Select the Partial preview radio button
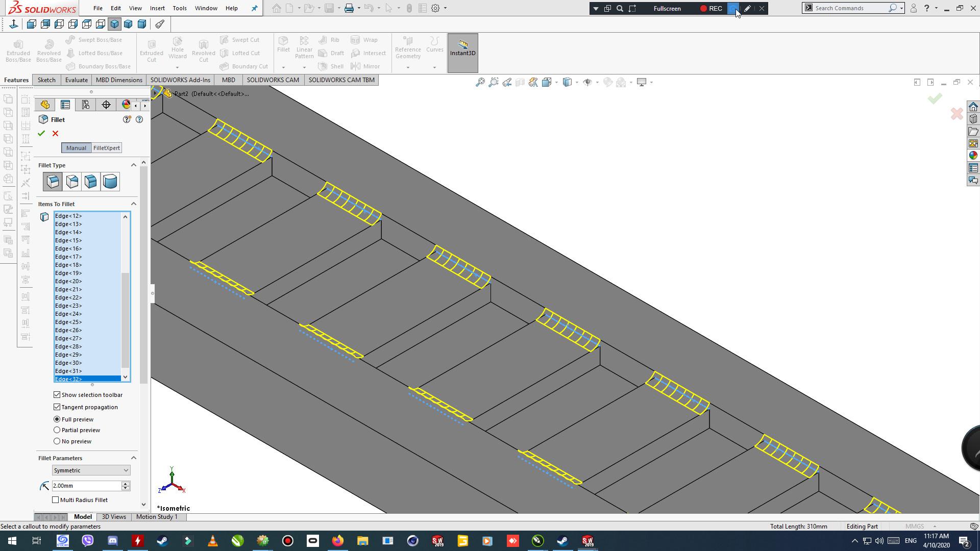The width and height of the screenshot is (980, 551). pos(57,430)
